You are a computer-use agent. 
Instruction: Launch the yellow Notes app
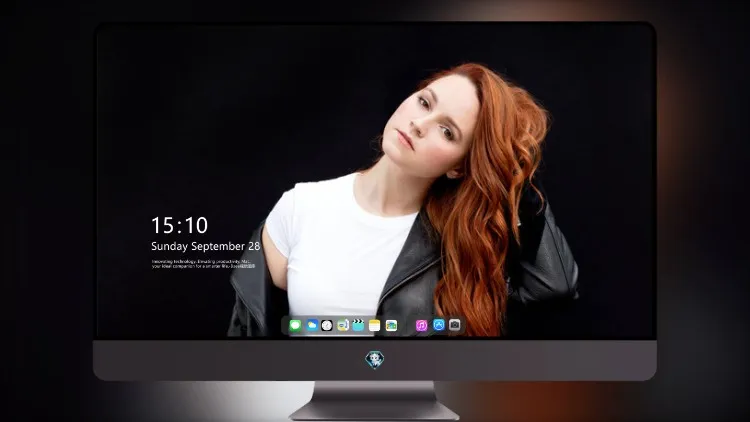[375, 325]
